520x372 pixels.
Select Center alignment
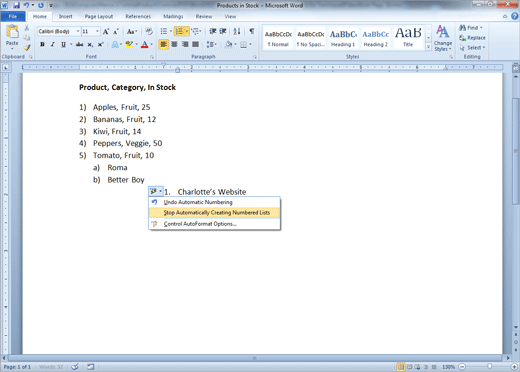174,44
